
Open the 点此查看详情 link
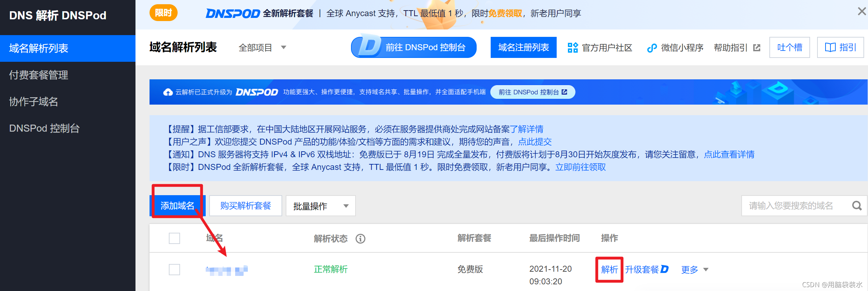tap(729, 154)
